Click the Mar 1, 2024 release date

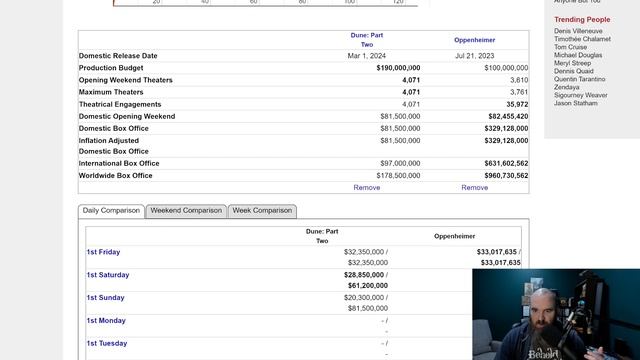(367, 56)
